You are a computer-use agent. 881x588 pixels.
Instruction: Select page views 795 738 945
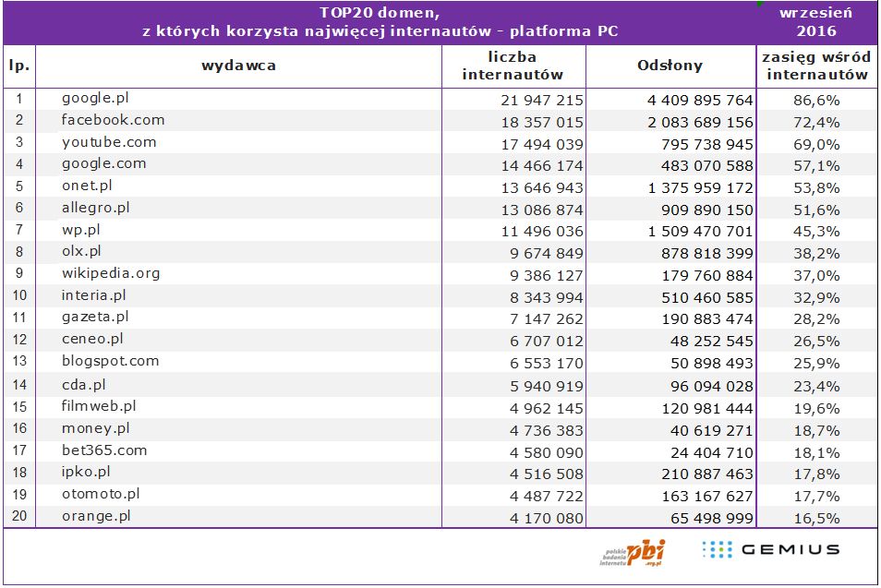[707, 144]
